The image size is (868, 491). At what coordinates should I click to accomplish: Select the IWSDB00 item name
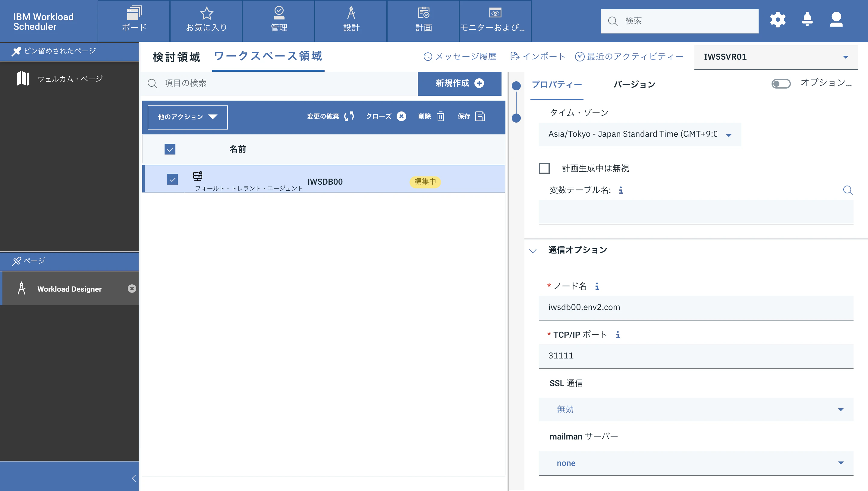point(325,182)
